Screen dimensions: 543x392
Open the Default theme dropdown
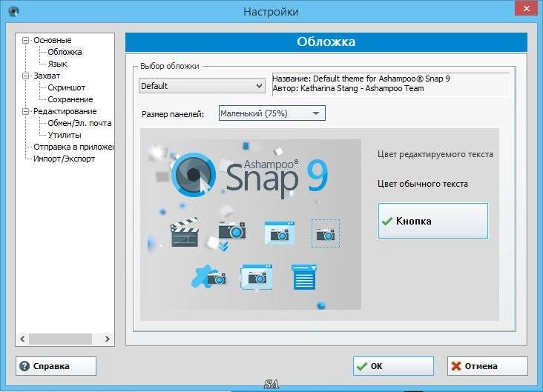coord(202,86)
